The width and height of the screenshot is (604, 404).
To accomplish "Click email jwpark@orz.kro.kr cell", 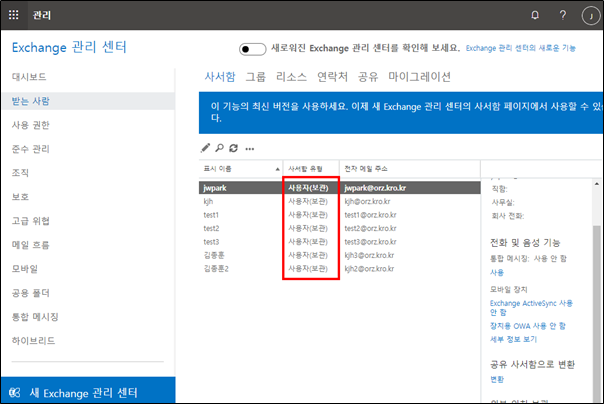I will [375, 188].
